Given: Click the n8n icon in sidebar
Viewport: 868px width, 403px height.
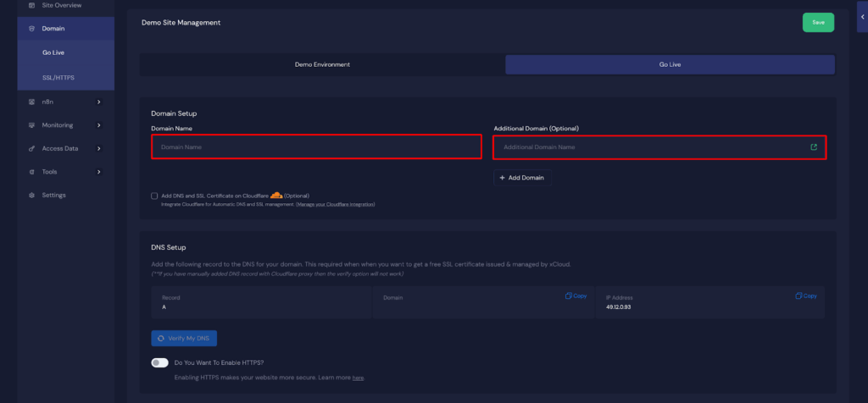Looking at the screenshot, I should [x=31, y=102].
